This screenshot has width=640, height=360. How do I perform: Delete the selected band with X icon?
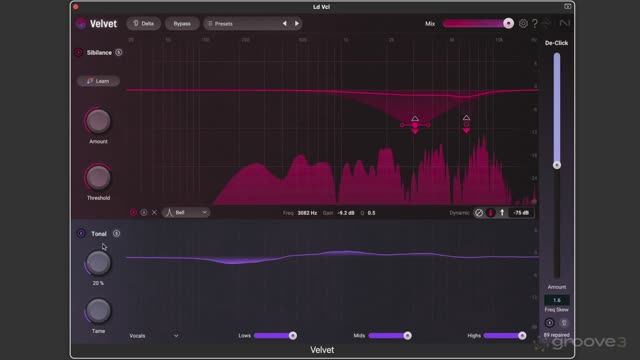[154, 213]
